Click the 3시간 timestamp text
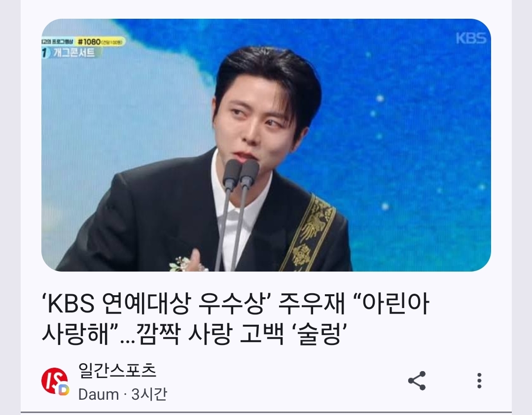Image resolution: width=532 pixels, height=415 pixels. pyautogui.click(x=149, y=394)
